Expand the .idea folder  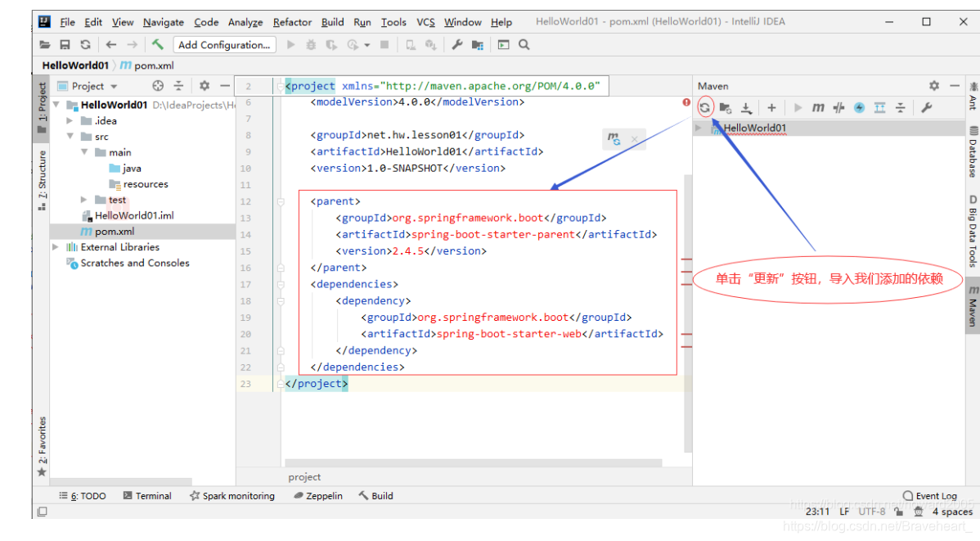(x=70, y=120)
